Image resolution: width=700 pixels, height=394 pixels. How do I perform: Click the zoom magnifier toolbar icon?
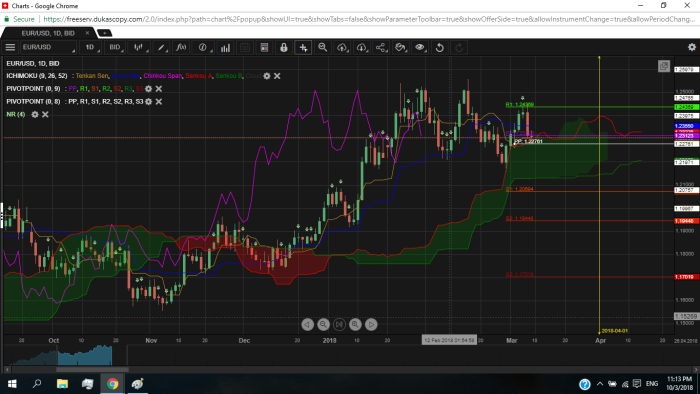[322, 47]
